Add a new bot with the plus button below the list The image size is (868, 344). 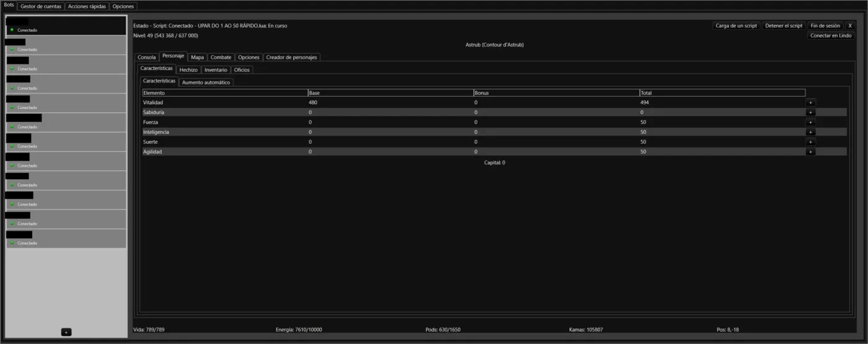(x=66, y=332)
